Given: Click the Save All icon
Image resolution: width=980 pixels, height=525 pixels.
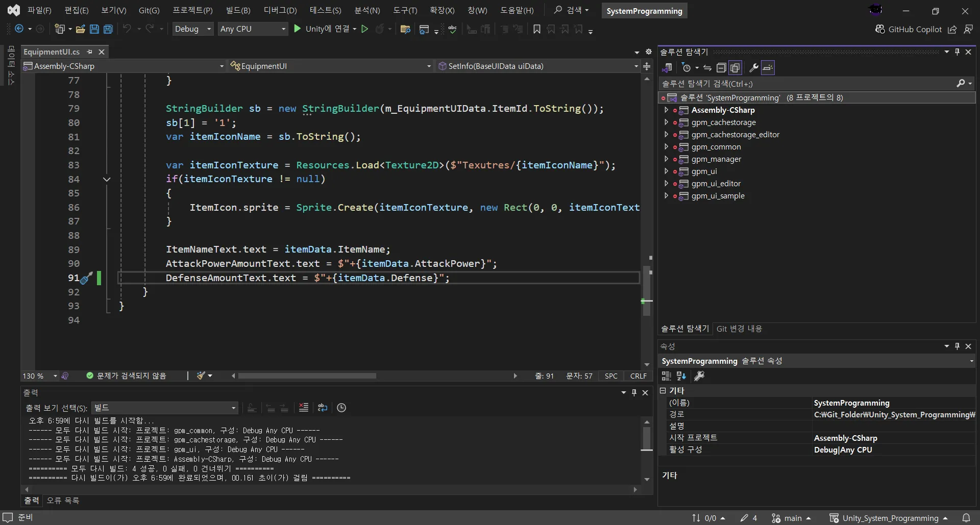Looking at the screenshot, I should (108, 29).
